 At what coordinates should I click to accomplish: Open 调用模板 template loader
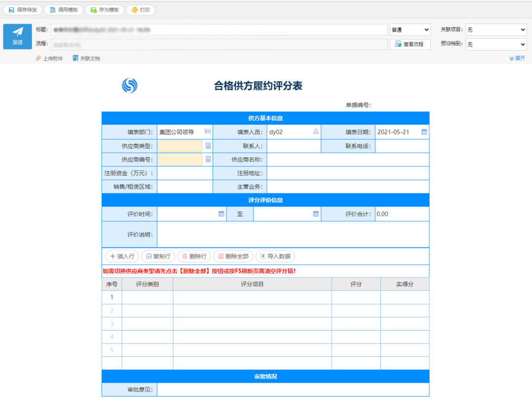point(64,10)
